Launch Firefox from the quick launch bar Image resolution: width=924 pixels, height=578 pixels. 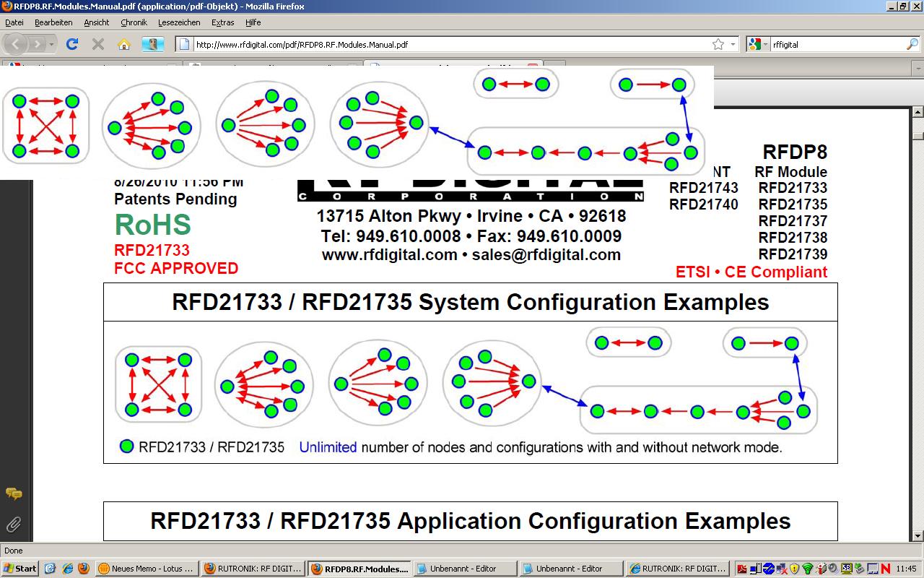point(82,569)
